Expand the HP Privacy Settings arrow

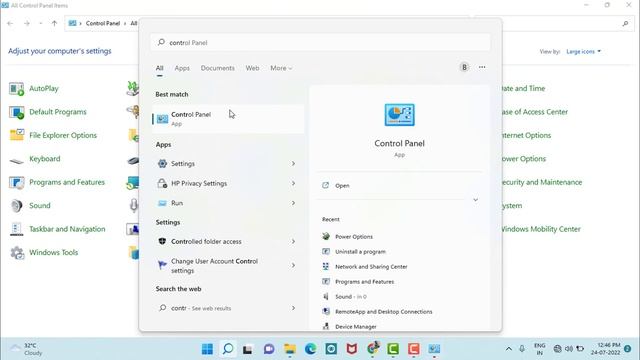pyautogui.click(x=293, y=183)
